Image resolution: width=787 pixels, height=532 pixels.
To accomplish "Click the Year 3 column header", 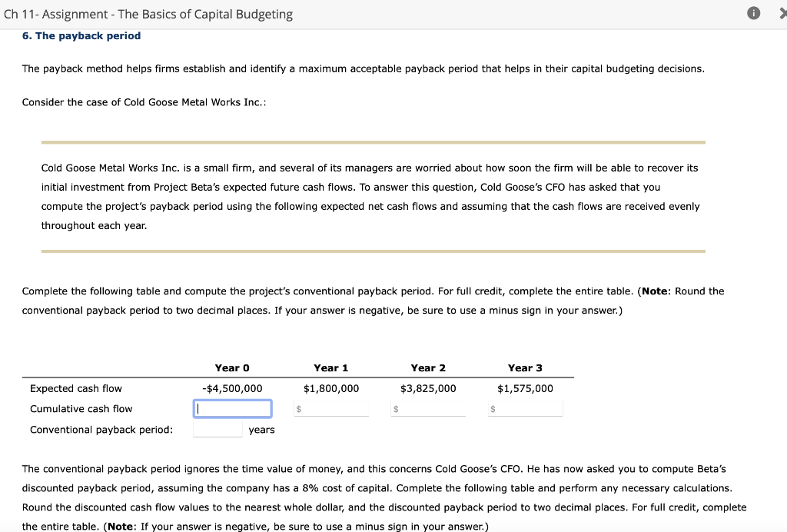I will coord(526,368).
